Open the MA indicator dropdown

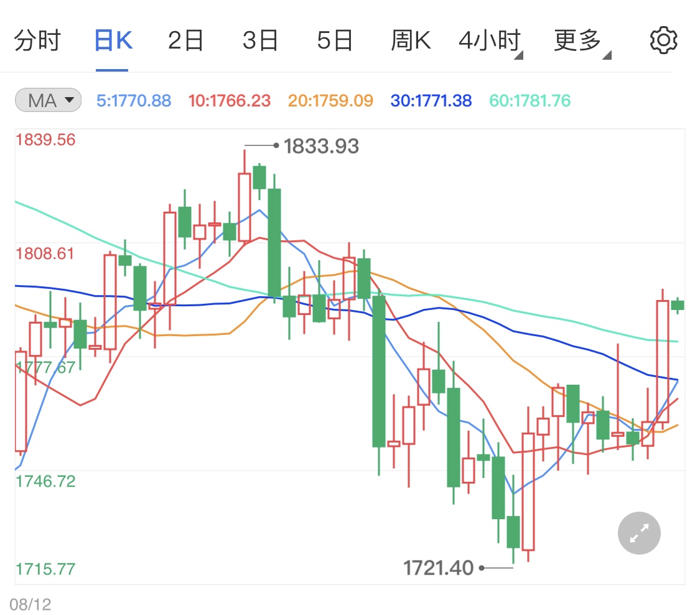coord(48,100)
